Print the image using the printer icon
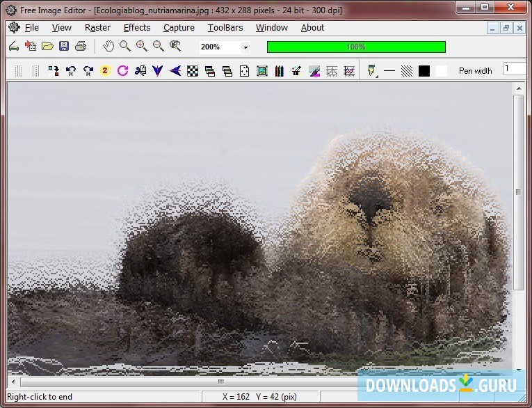The image size is (532, 408). (81, 47)
